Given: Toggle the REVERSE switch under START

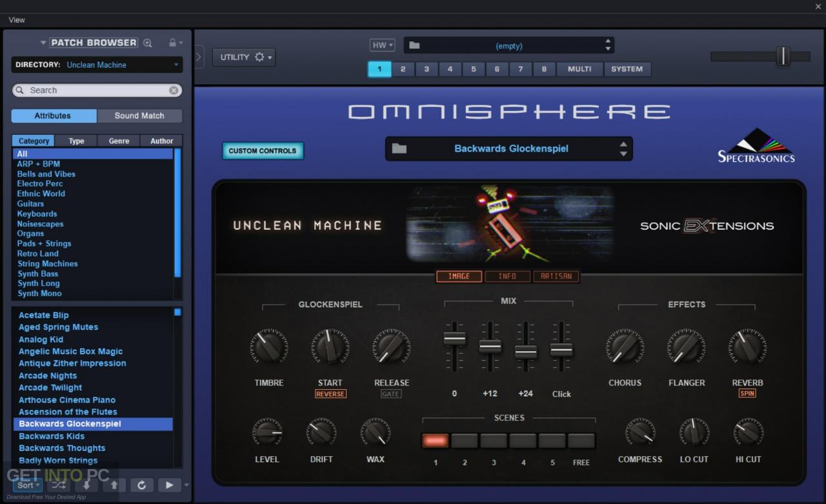Looking at the screenshot, I should click(x=330, y=394).
